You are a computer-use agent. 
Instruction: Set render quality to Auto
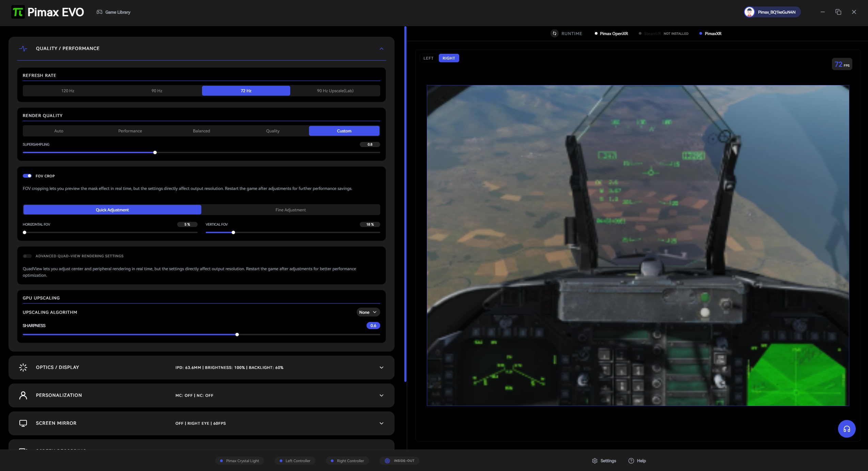59,131
